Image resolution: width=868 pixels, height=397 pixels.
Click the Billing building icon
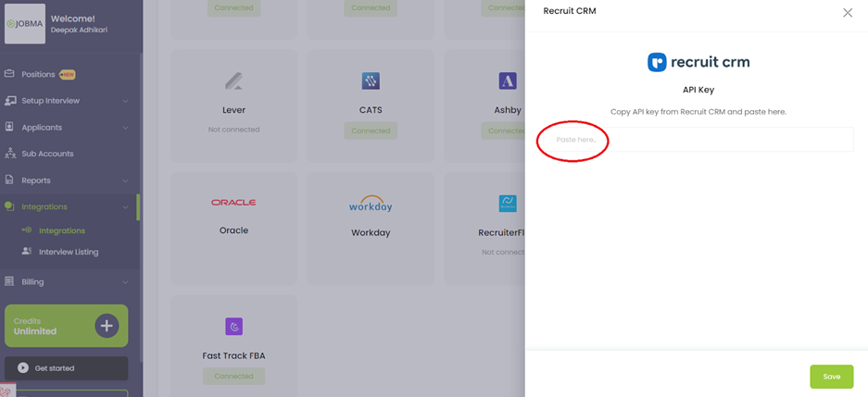point(9,281)
